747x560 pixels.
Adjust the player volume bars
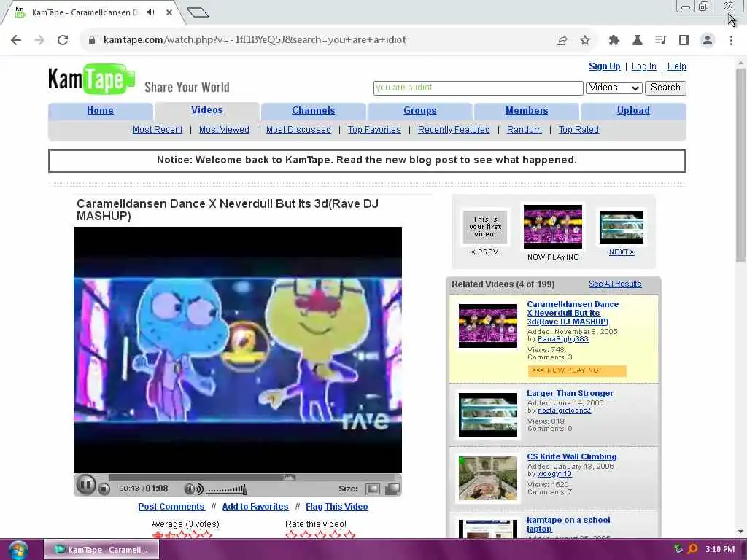227,489
